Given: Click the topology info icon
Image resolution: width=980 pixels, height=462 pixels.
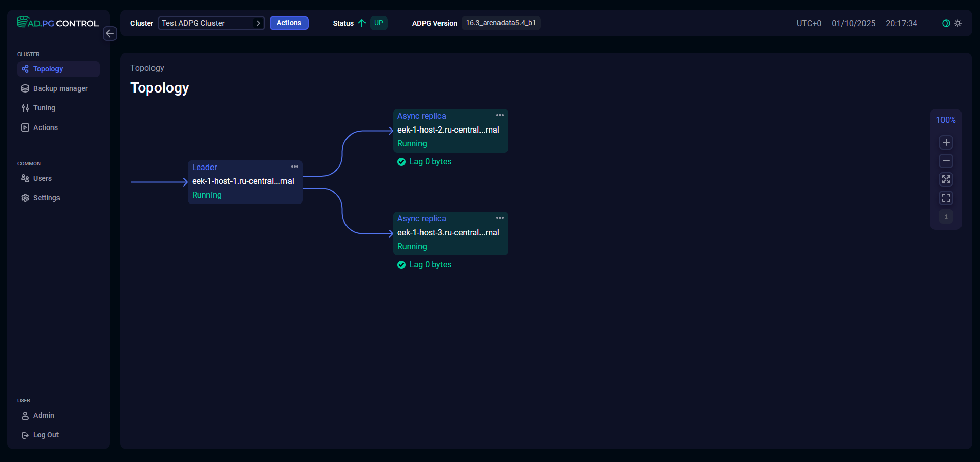Looking at the screenshot, I should tap(946, 216).
